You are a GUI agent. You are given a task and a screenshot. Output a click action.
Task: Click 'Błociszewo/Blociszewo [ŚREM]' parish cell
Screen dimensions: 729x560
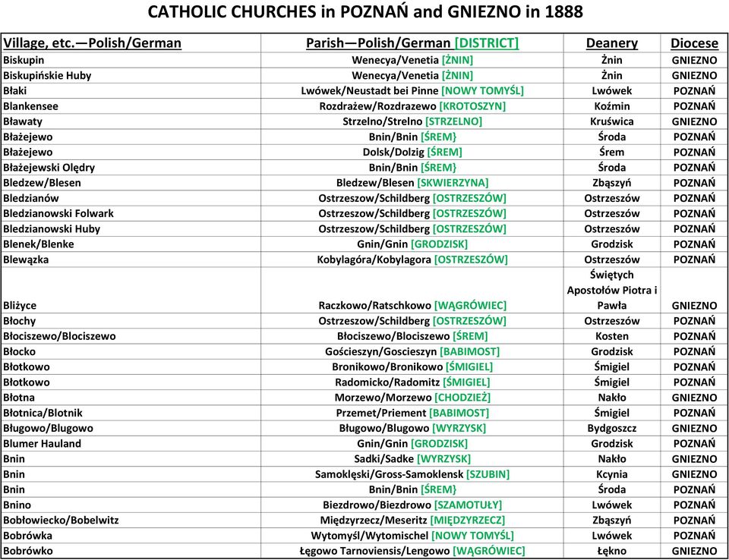[x=412, y=336]
